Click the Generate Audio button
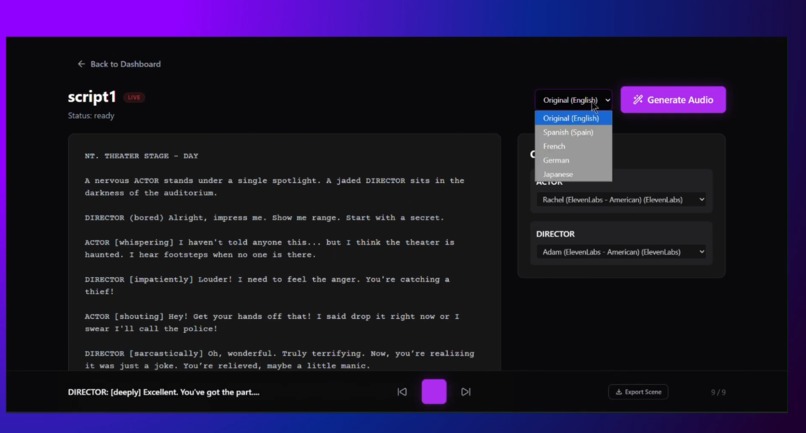806x433 pixels. (673, 100)
